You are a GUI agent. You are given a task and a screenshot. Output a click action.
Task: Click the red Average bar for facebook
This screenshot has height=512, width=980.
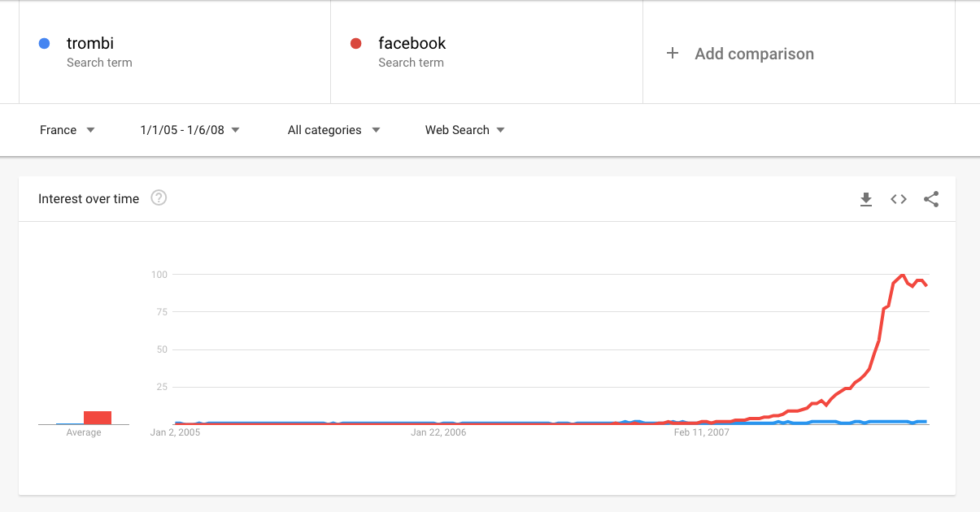tap(98, 418)
